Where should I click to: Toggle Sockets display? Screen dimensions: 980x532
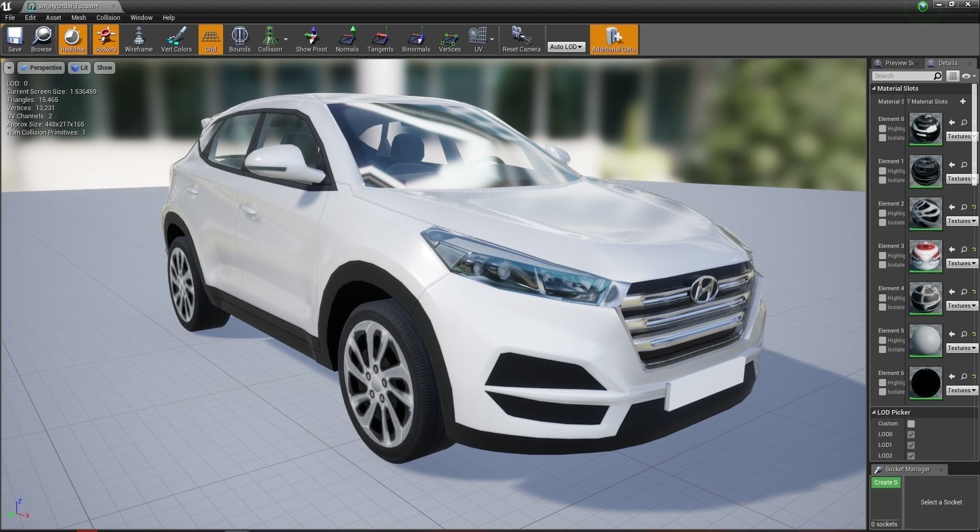(x=106, y=39)
